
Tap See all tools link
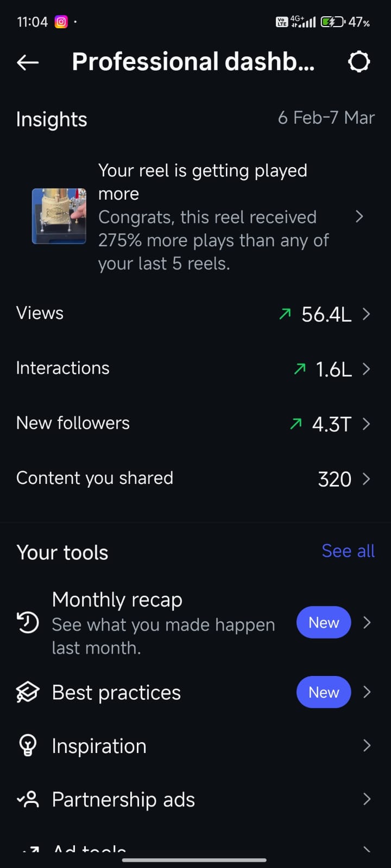tap(348, 551)
